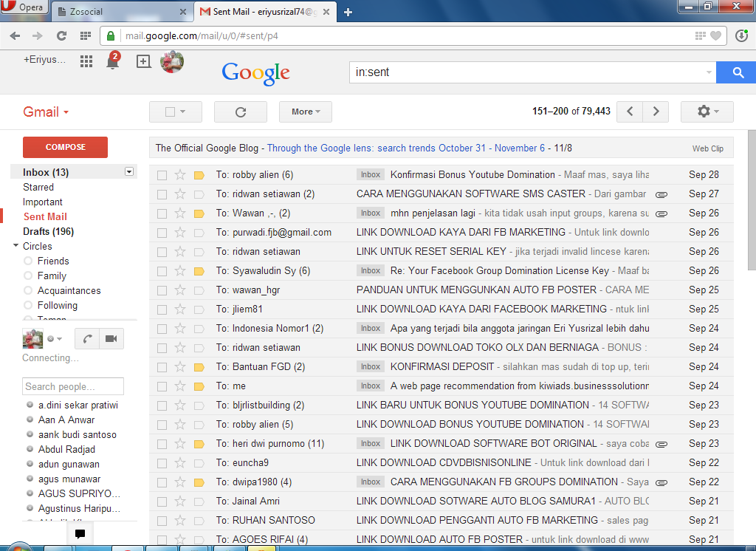Go to older messages with right arrow
756x551 pixels.
pyautogui.click(x=656, y=112)
